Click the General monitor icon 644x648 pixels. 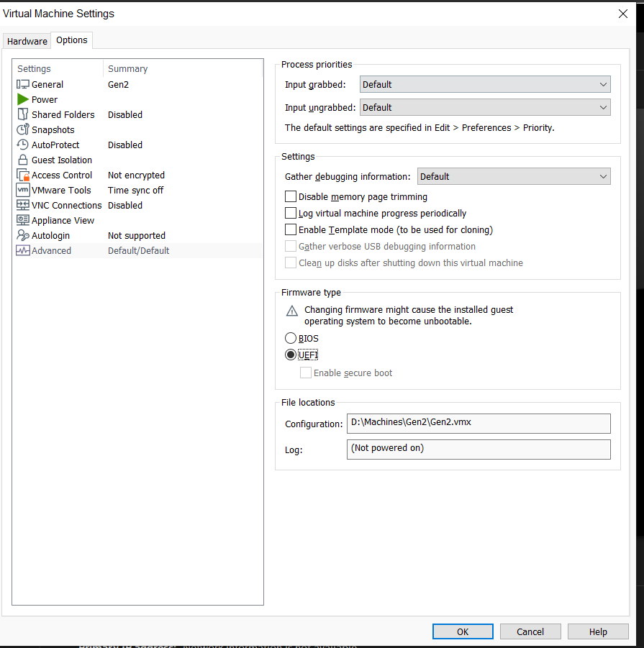click(23, 84)
